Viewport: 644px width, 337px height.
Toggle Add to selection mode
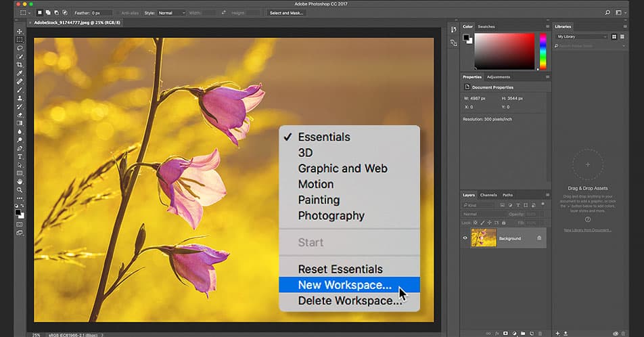click(x=48, y=13)
